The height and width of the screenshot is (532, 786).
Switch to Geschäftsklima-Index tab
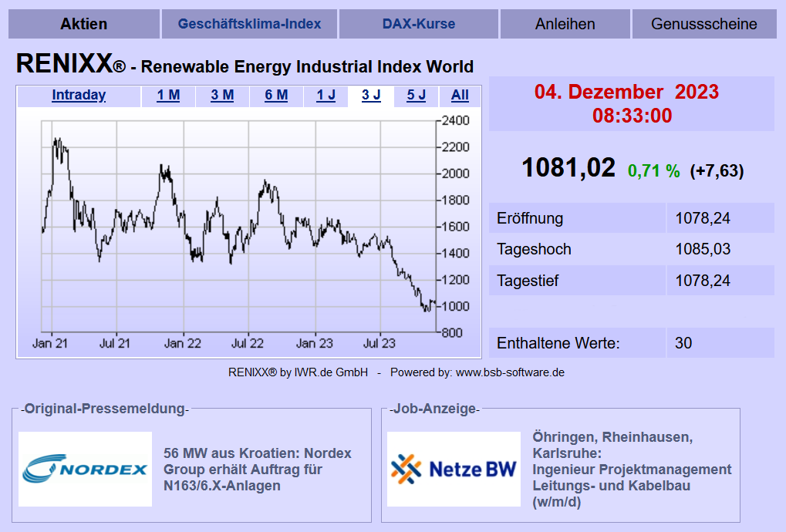(249, 24)
